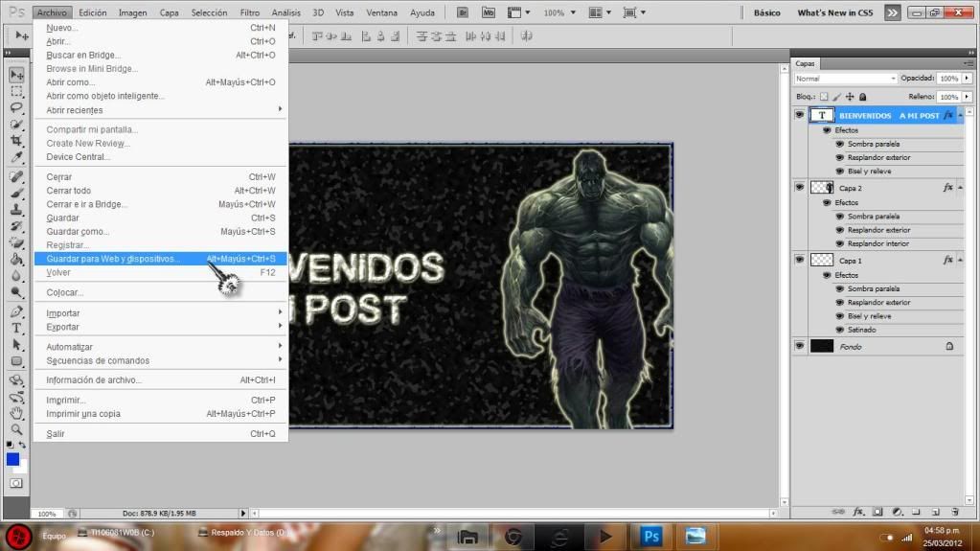Add a layer style via the fx icon at the panel bottom

coord(858,512)
